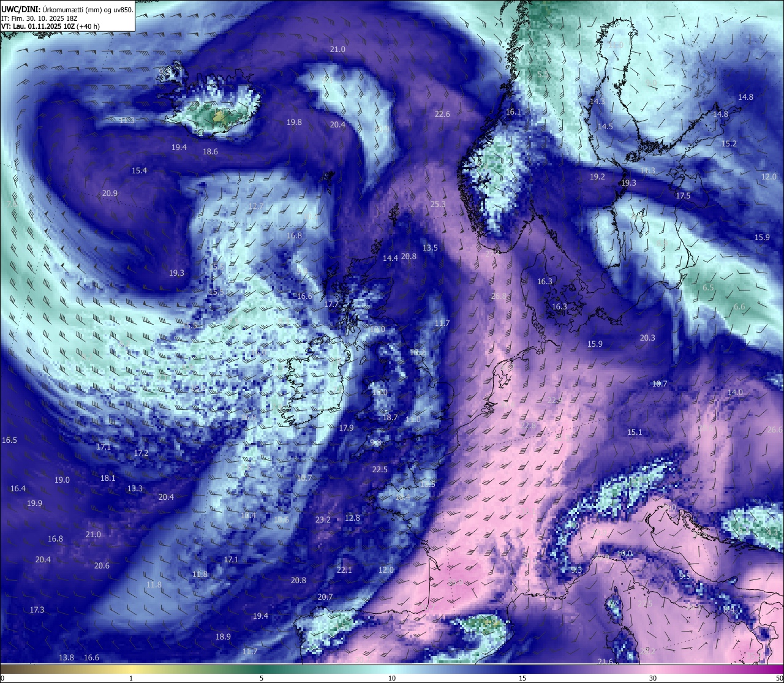Select the 17.5 value label

pos(683,195)
